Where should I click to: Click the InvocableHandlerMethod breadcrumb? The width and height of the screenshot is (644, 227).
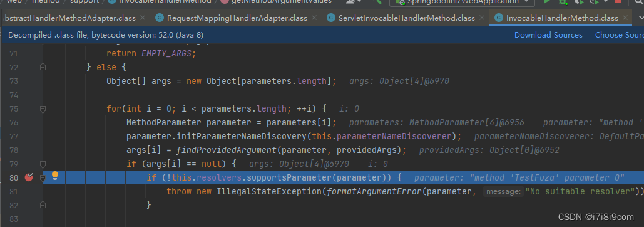165,2
